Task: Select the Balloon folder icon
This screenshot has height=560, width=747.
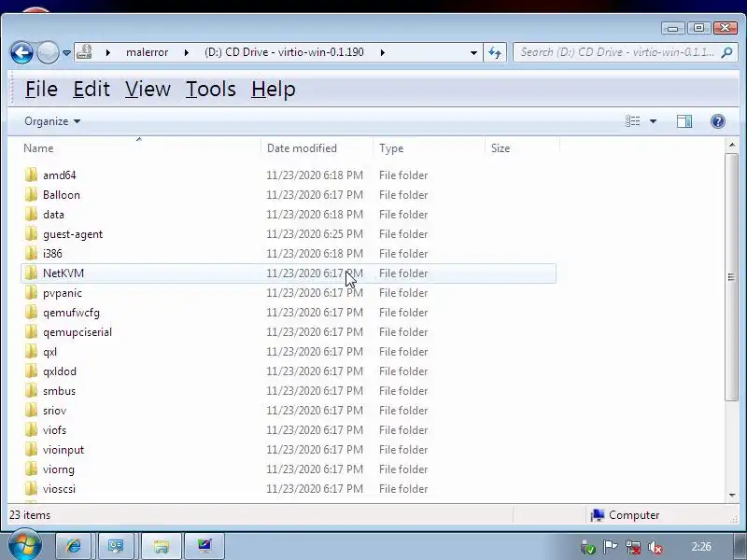Action: [x=31, y=194]
